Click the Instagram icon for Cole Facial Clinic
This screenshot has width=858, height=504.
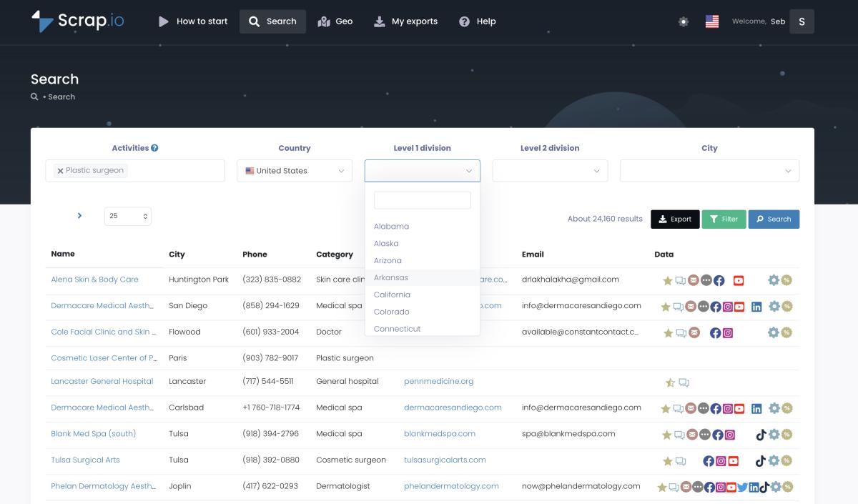[x=728, y=332]
